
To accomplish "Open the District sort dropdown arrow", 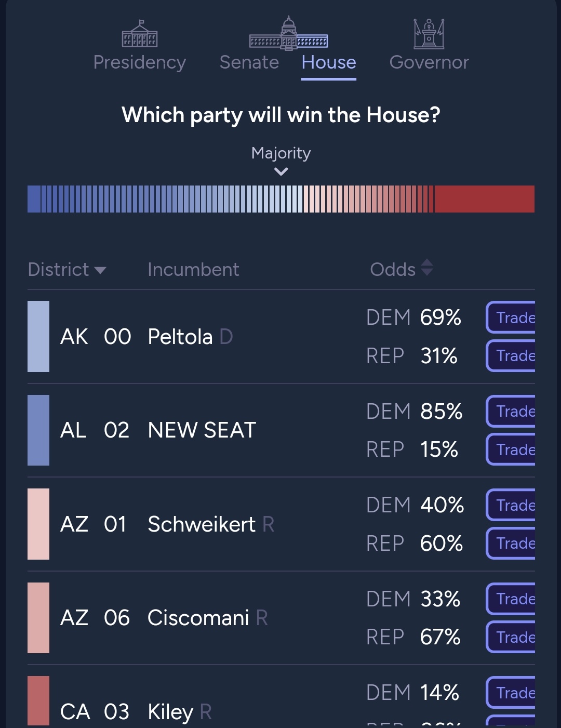I will point(100,270).
